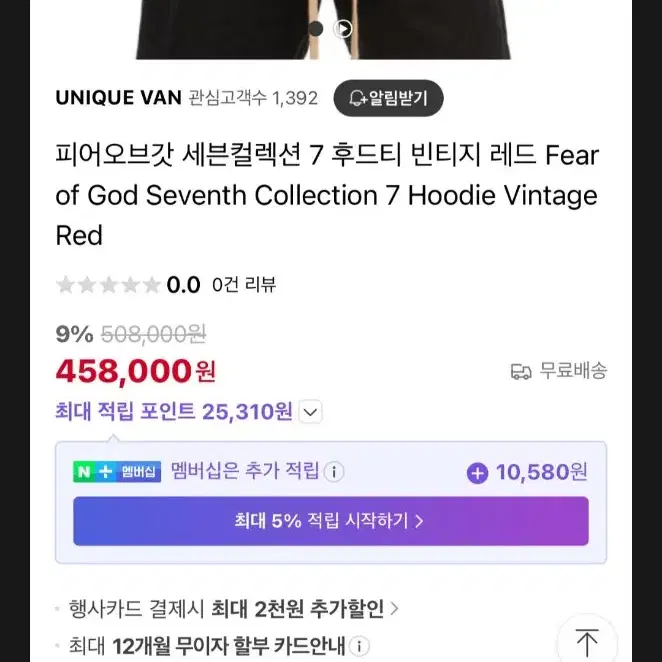The image size is (662, 662).
Task: Tap the 관심고객수 1,392 count
Action: (x=253, y=98)
